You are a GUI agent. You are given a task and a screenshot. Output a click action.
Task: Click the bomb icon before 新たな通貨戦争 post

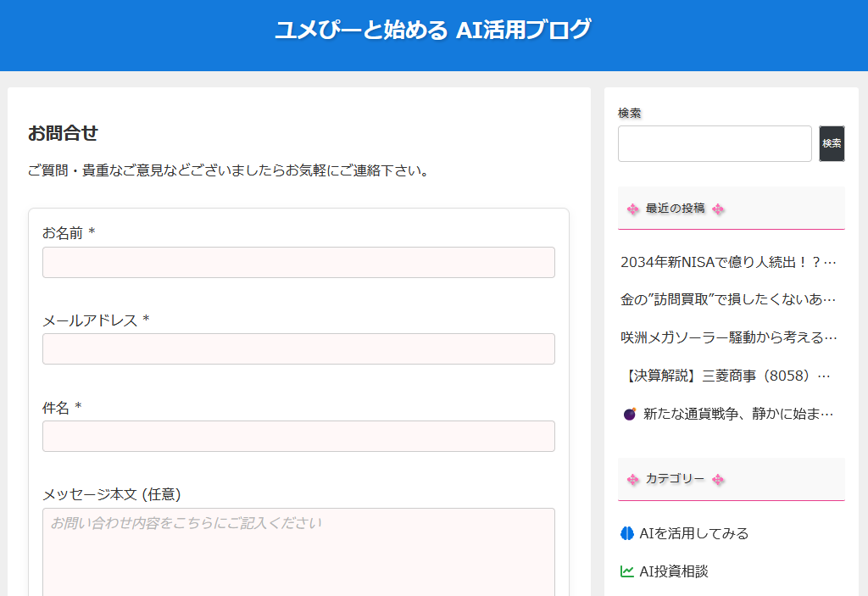coord(629,414)
